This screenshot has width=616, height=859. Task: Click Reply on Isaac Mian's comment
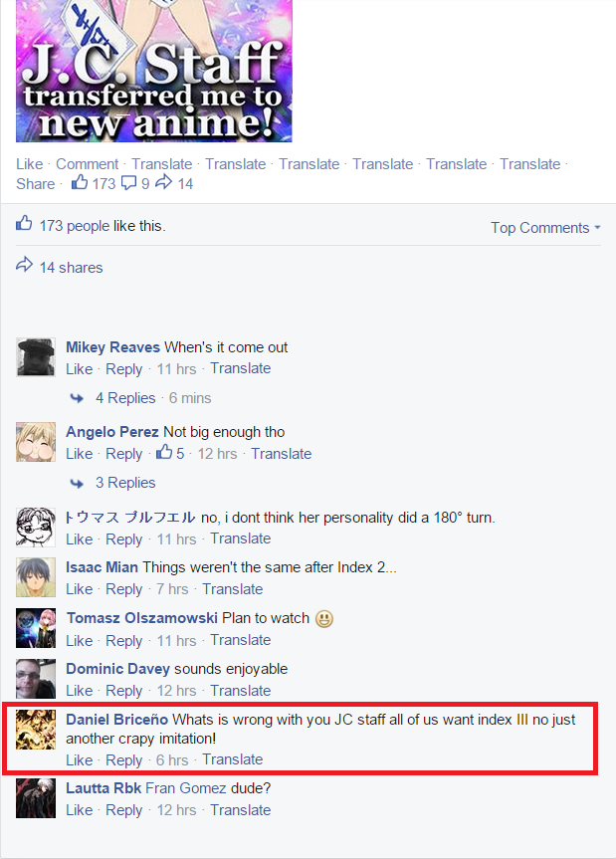click(123, 589)
